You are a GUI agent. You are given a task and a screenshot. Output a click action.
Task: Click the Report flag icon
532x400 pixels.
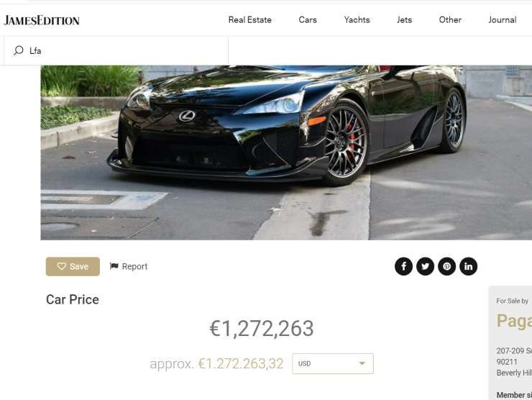click(x=114, y=266)
